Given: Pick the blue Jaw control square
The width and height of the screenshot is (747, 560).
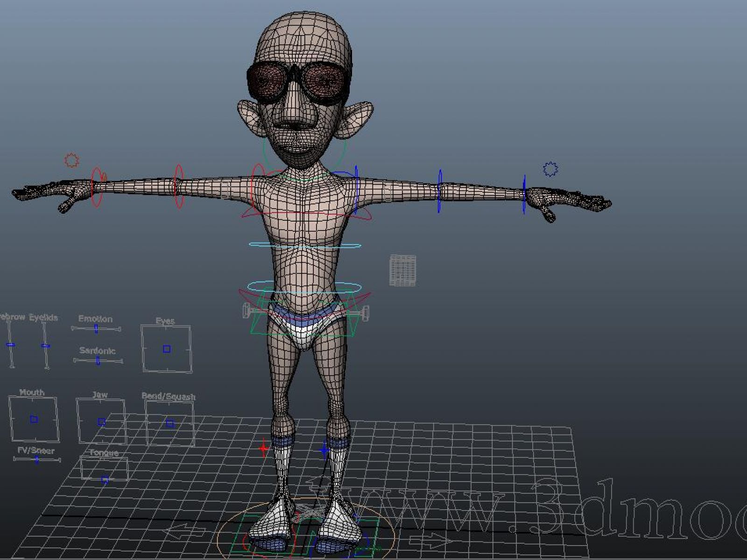Looking at the screenshot, I should point(101,422).
